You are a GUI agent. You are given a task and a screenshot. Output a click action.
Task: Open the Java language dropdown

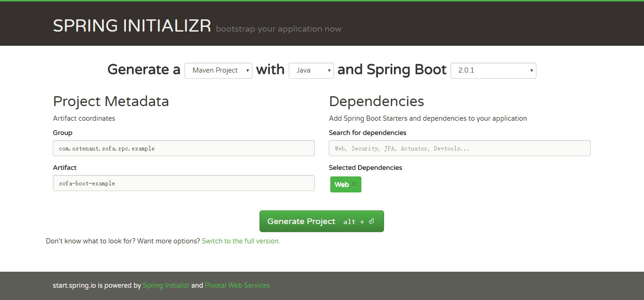click(311, 70)
